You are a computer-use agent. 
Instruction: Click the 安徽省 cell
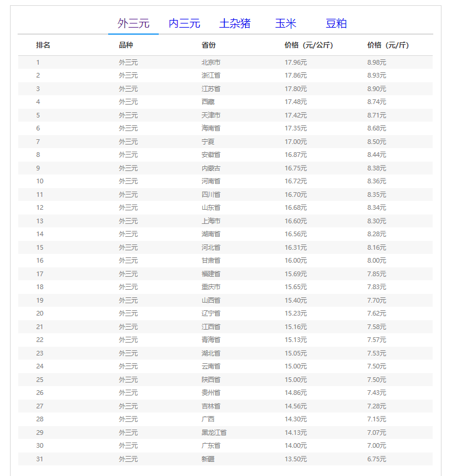pos(211,155)
